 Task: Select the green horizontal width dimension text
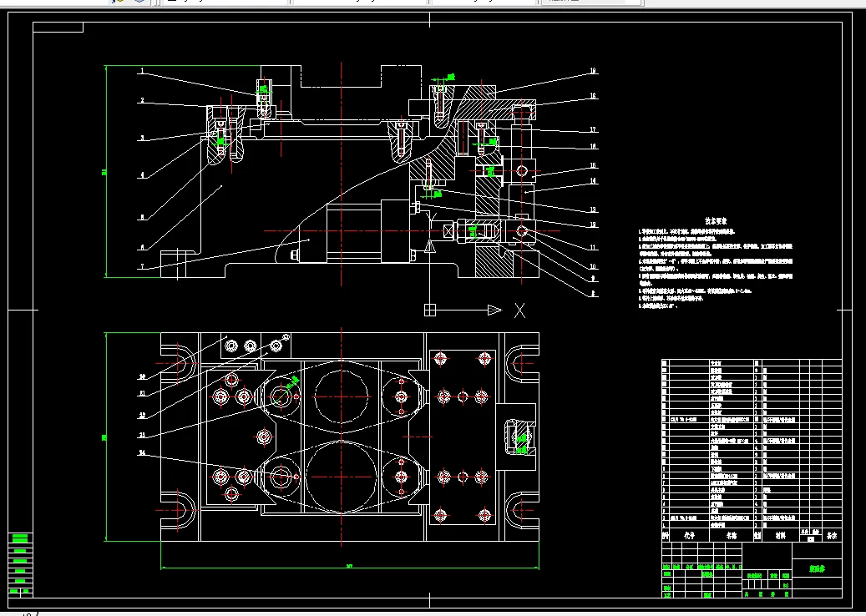(x=349, y=566)
